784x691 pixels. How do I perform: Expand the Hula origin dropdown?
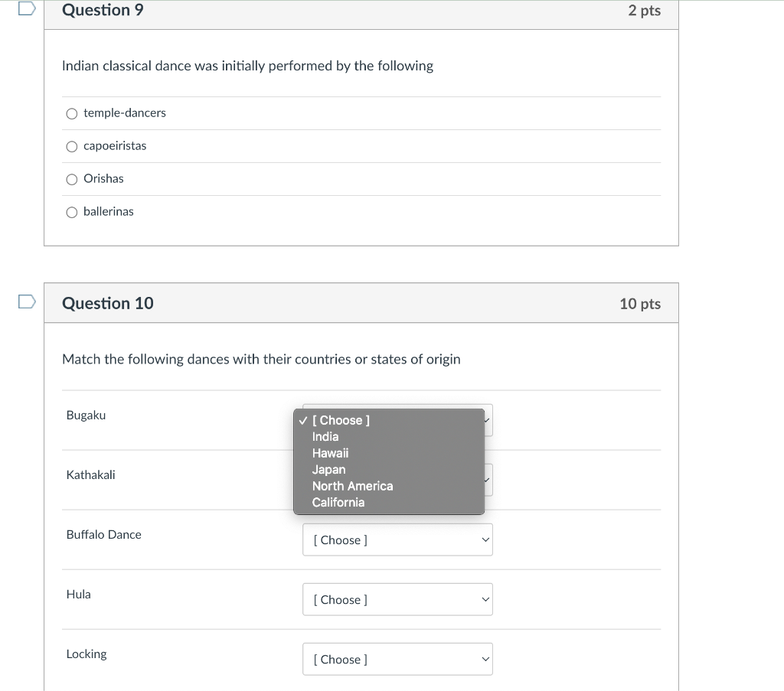pos(397,600)
